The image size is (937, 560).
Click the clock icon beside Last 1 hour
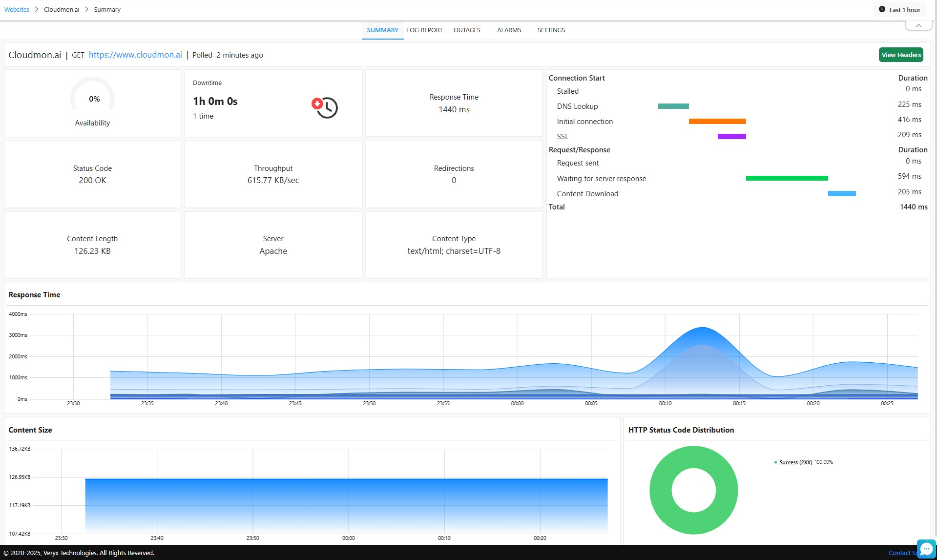coord(882,9)
